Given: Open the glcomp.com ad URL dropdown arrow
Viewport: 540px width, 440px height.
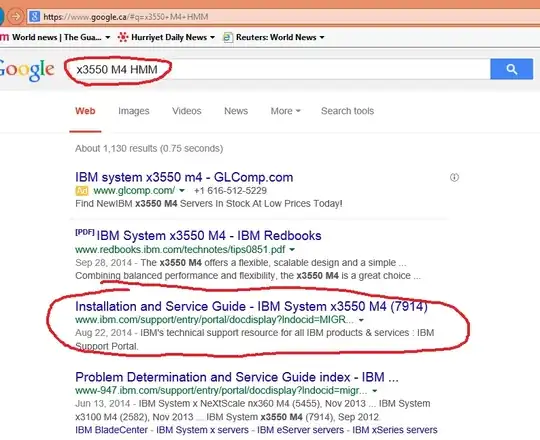Looking at the screenshot, I should click(182, 190).
